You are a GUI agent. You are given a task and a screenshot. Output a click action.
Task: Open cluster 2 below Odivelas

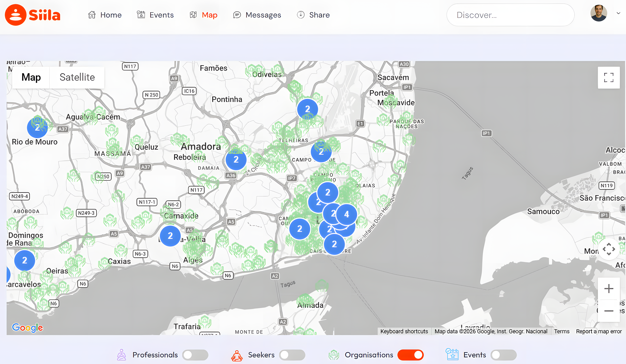[x=308, y=109]
